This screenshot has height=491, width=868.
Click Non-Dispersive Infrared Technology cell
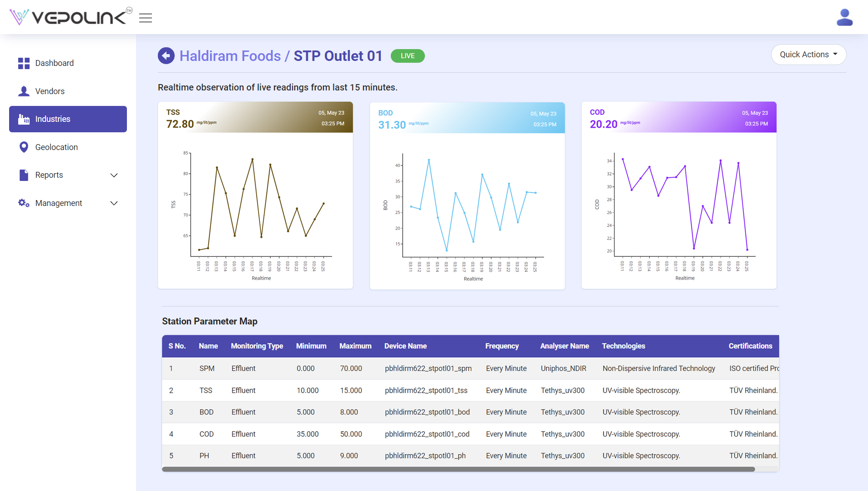click(659, 368)
